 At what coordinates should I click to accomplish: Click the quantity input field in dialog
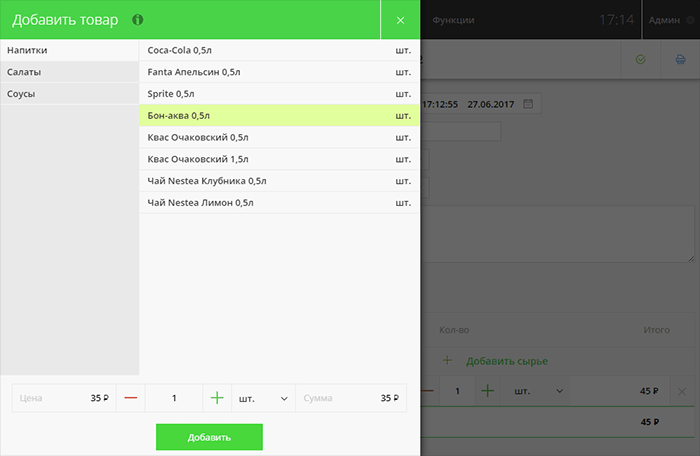[x=174, y=398]
